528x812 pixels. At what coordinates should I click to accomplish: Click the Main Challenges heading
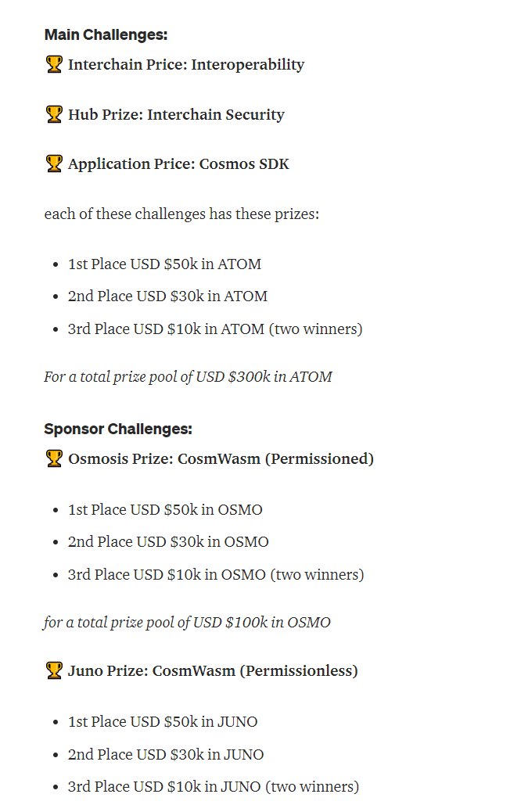(106, 35)
